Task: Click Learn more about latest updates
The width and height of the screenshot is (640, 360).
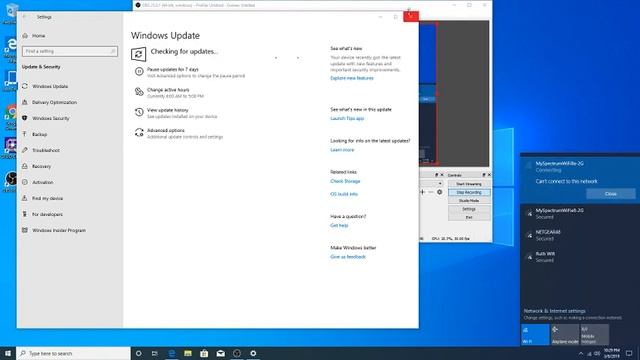Action: tap(342, 150)
